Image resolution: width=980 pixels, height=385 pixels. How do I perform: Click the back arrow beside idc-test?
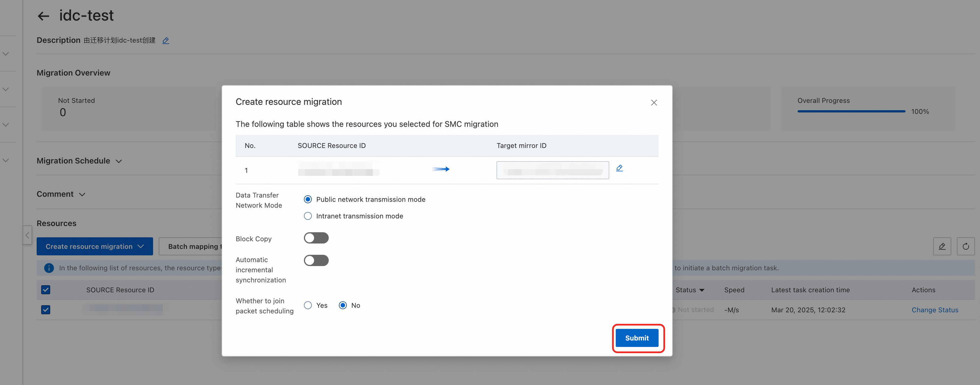[43, 16]
